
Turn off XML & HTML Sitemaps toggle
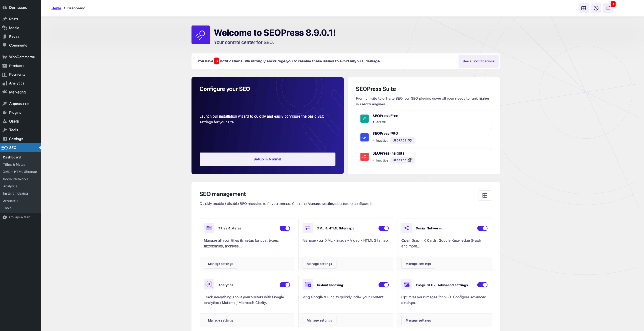(x=383, y=228)
